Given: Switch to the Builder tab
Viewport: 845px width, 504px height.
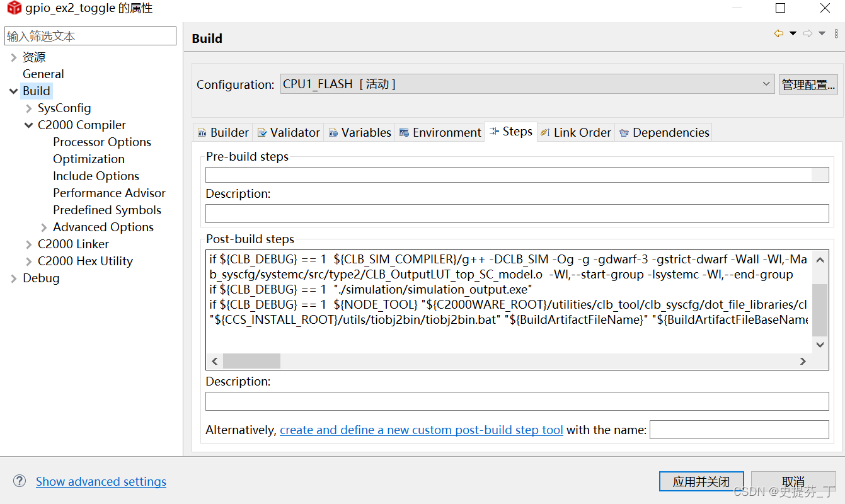Looking at the screenshot, I should [x=223, y=132].
